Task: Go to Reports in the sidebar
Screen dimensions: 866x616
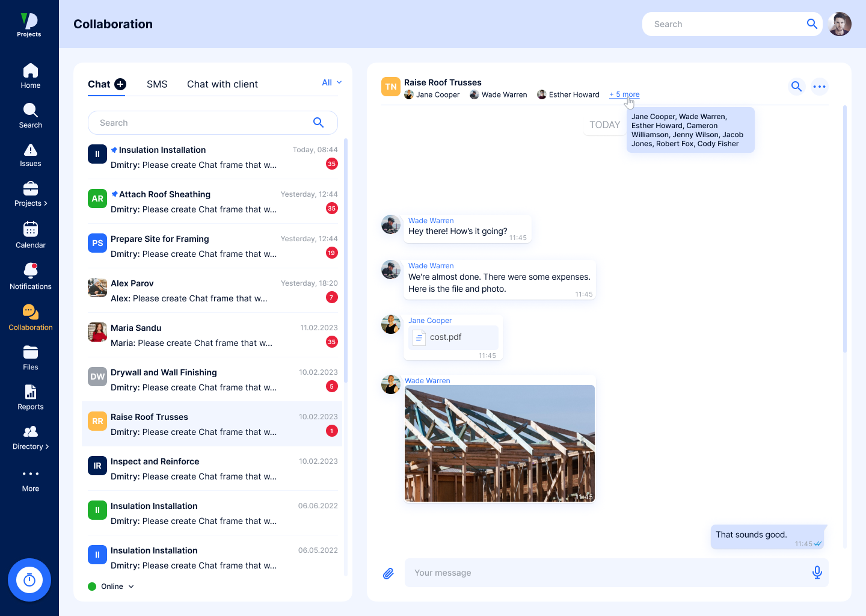Action: [30, 398]
